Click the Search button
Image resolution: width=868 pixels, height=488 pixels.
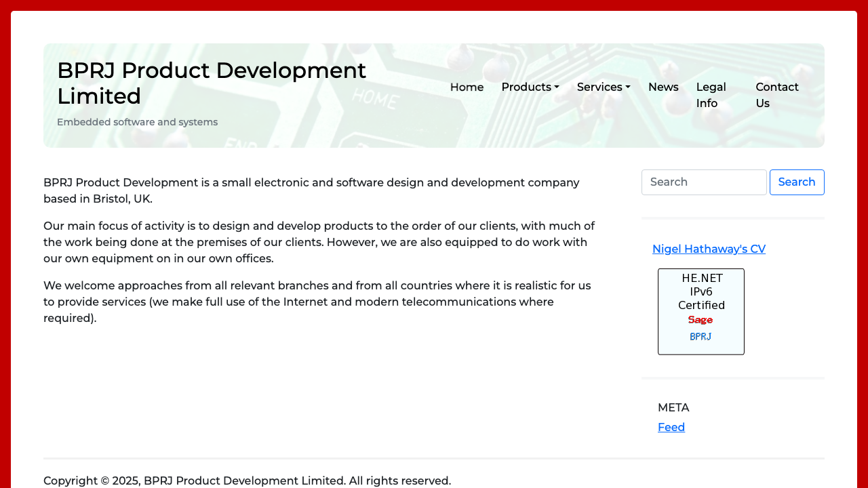click(x=797, y=182)
